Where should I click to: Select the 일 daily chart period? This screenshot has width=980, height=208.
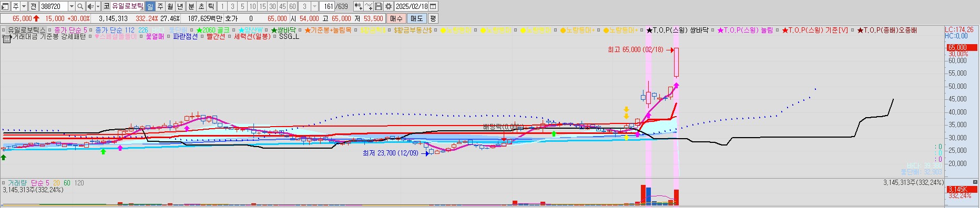[150, 6]
